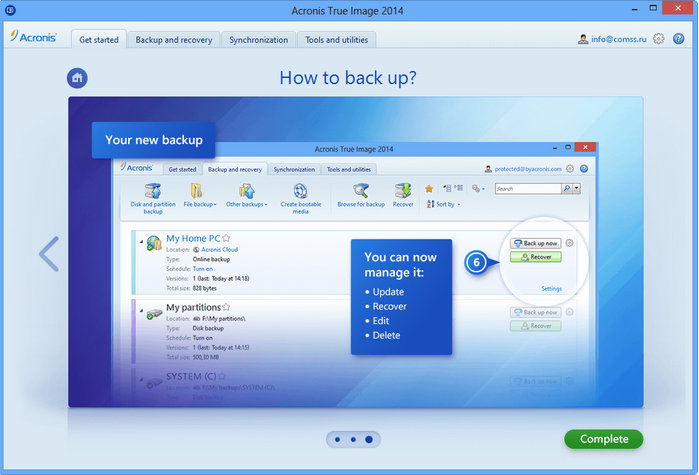Click the Search field in the slide
Image resolution: width=699 pixels, height=475 pixels.
point(528,188)
